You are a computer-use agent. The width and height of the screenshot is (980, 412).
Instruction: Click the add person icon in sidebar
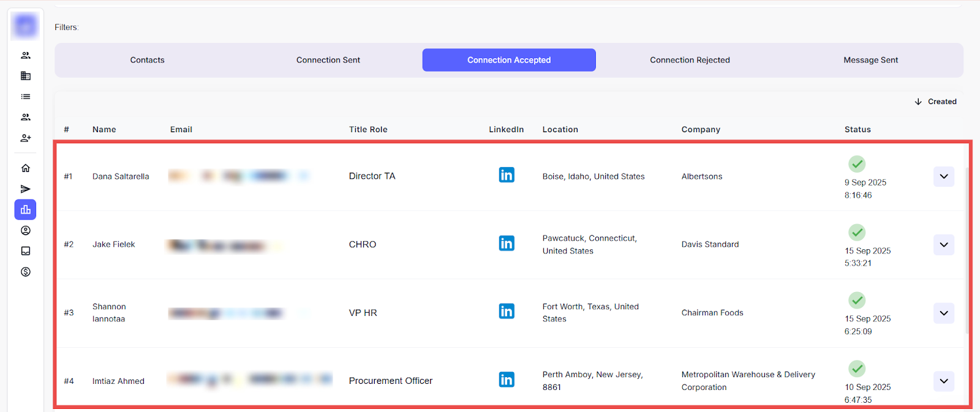[26, 138]
